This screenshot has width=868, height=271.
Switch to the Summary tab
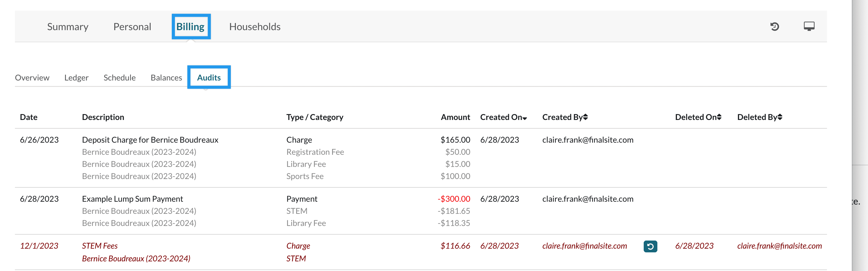coord(68,27)
